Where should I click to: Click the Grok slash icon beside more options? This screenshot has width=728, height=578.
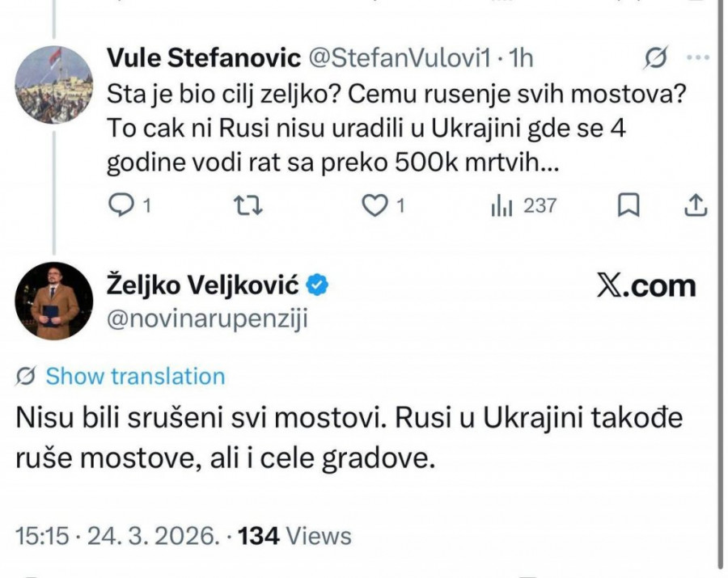657,57
